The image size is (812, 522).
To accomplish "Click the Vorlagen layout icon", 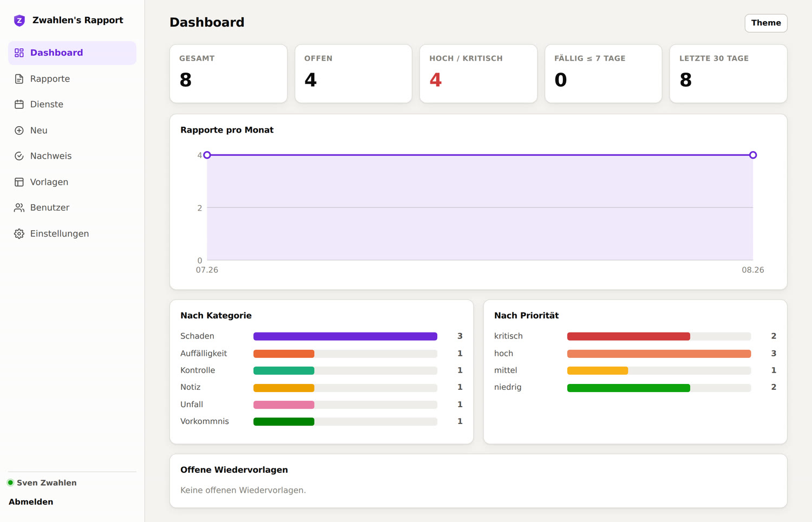I will click(x=19, y=182).
